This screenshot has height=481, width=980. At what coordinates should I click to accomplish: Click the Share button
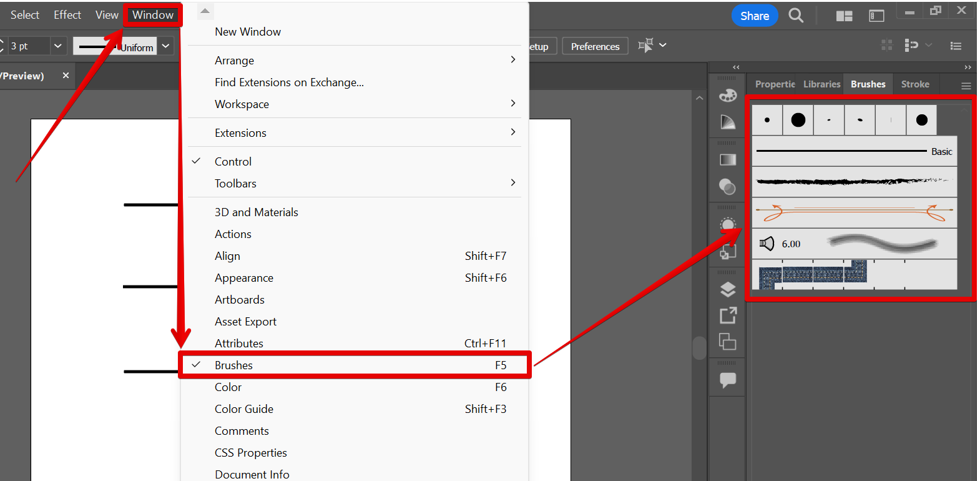click(x=754, y=16)
